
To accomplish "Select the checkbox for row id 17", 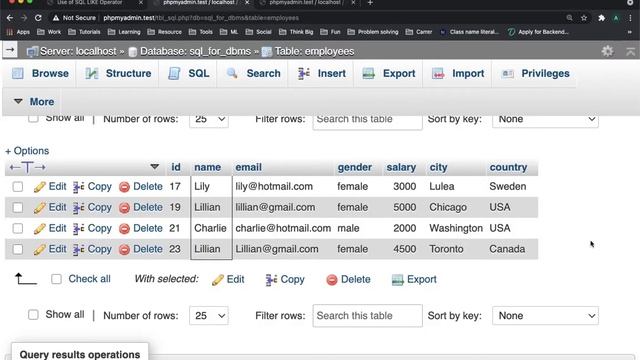I will (x=18, y=187).
